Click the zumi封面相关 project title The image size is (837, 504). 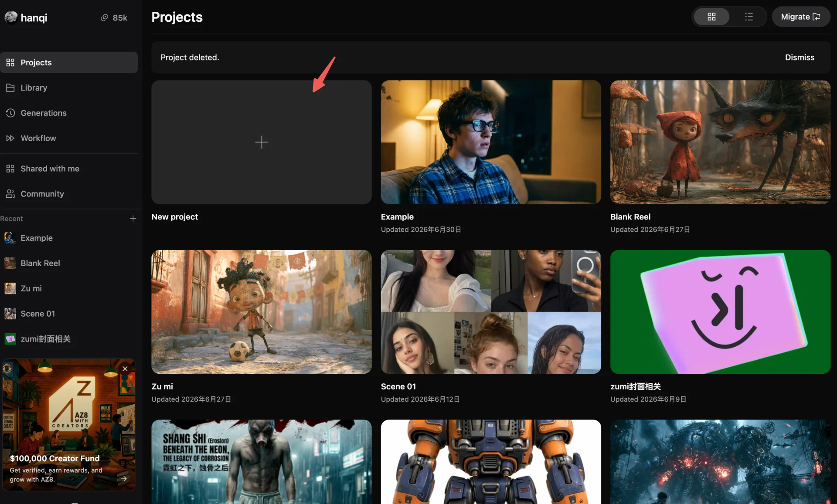coord(636,387)
